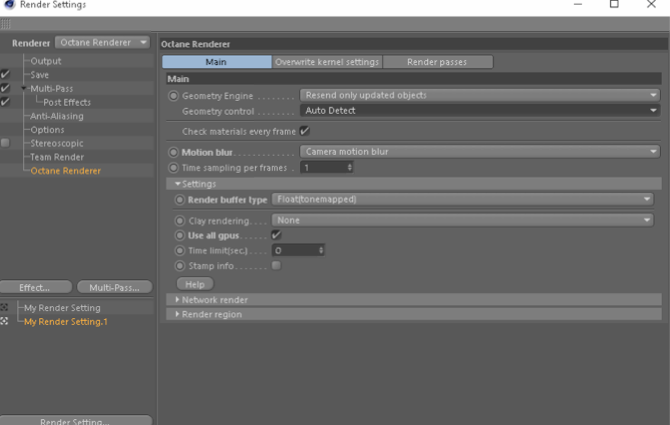Screen dimensions: 670x425
Task: Uncheck the Use all gpus checkbox
Action: click(x=276, y=234)
